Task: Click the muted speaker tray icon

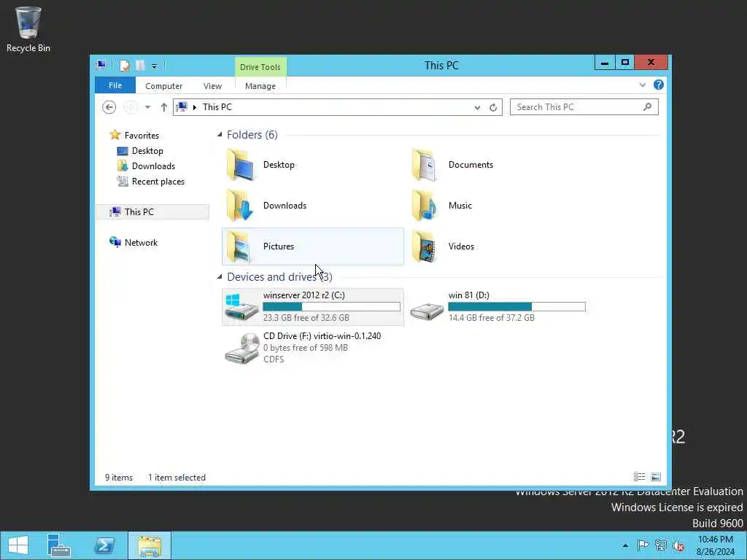Action: (678, 545)
